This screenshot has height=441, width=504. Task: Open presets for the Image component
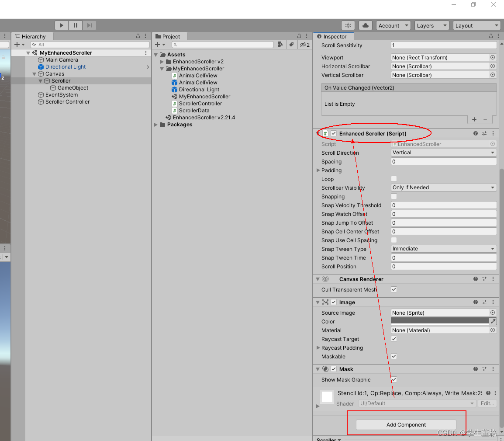(x=484, y=302)
